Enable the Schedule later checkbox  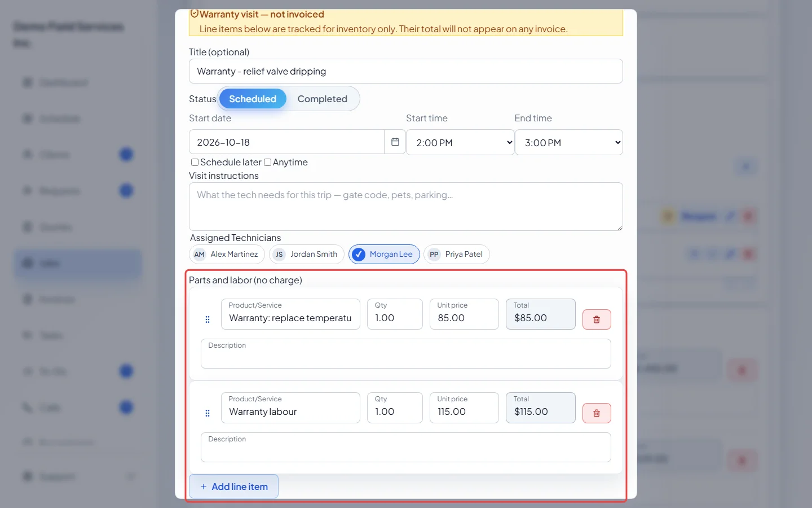point(195,163)
